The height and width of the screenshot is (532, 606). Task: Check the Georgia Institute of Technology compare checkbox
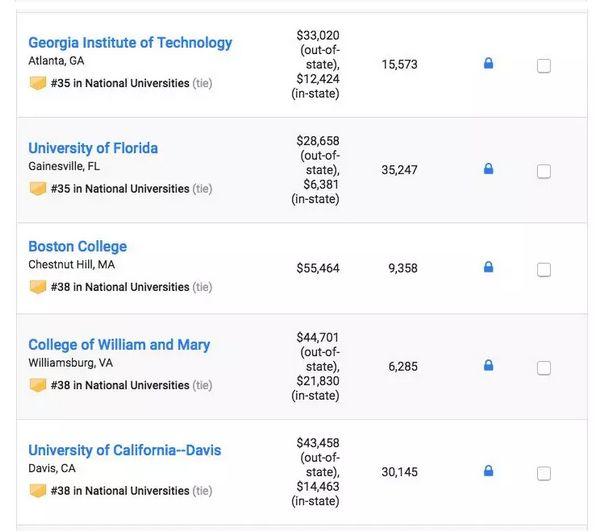click(544, 66)
